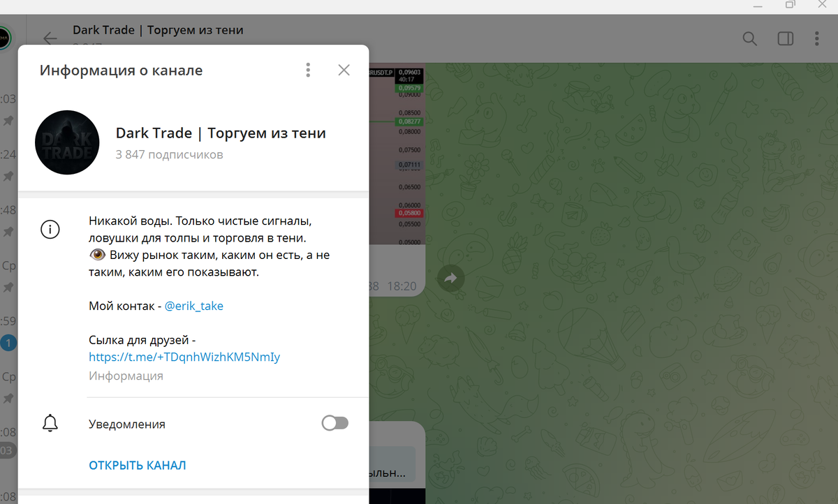Click the Dark Trade title in chat header
838x504 pixels.
click(x=158, y=30)
